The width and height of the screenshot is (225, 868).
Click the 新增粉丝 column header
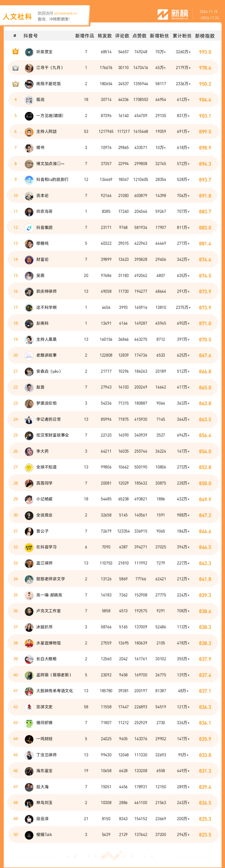(159, 36)
